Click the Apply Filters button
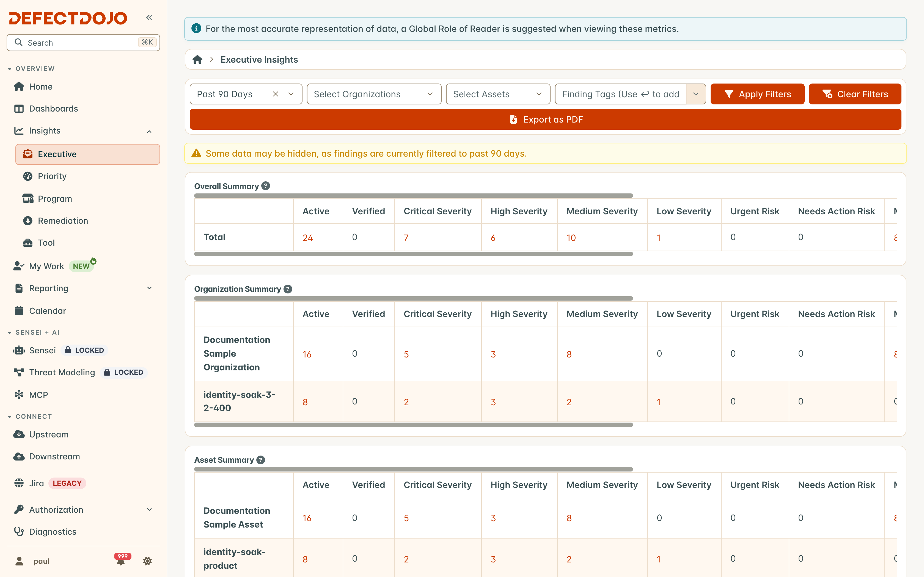The width and height of the screenshot is (924, 577). pyautogui.click(x=757, y=94)
